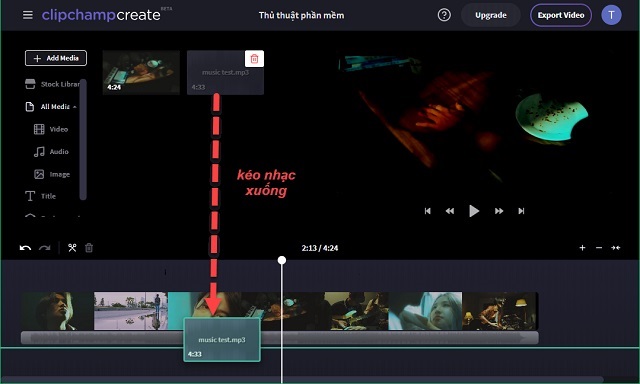Click the timeline delete trash icon
The width and height of the screenshot is (640, 384).
[x=89, y=248]
